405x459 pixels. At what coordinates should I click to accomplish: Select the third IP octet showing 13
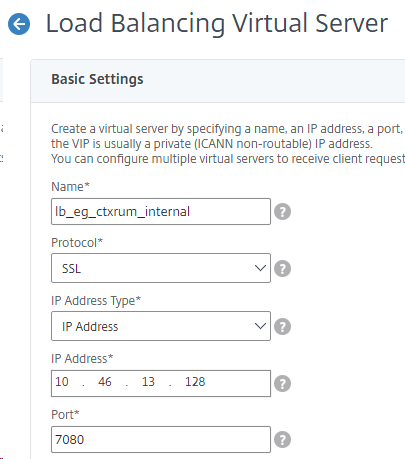click(148, 382)
